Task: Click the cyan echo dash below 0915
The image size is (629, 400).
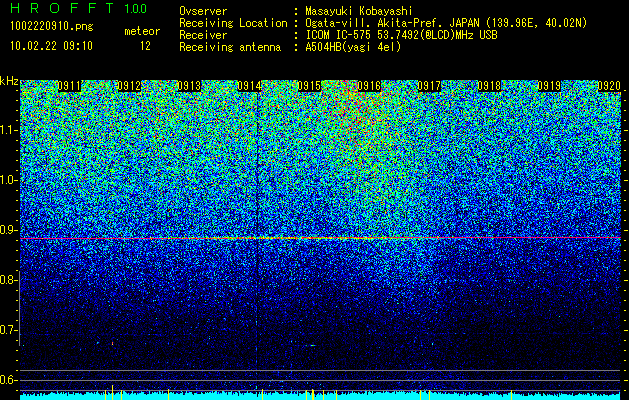Action: 311,345
